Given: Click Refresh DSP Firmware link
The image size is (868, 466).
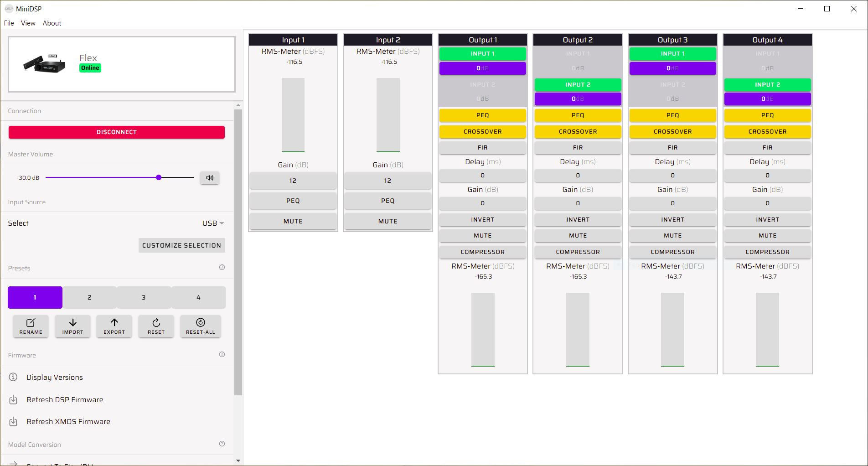Looking at the screenshot, I should (x=65, y=400).
